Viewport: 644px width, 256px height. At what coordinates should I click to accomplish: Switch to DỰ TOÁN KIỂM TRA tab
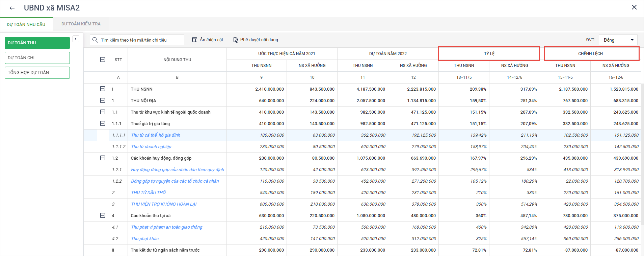coord(81,24)
